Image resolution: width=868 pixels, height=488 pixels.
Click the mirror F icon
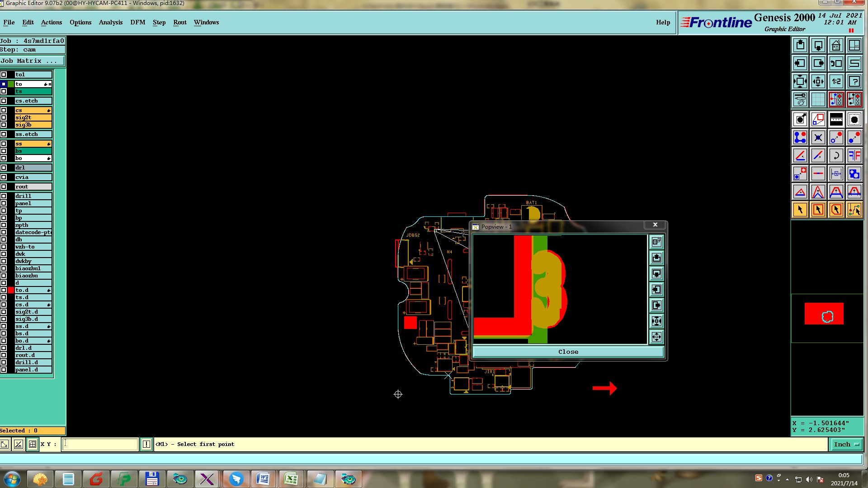coord(854,155)
